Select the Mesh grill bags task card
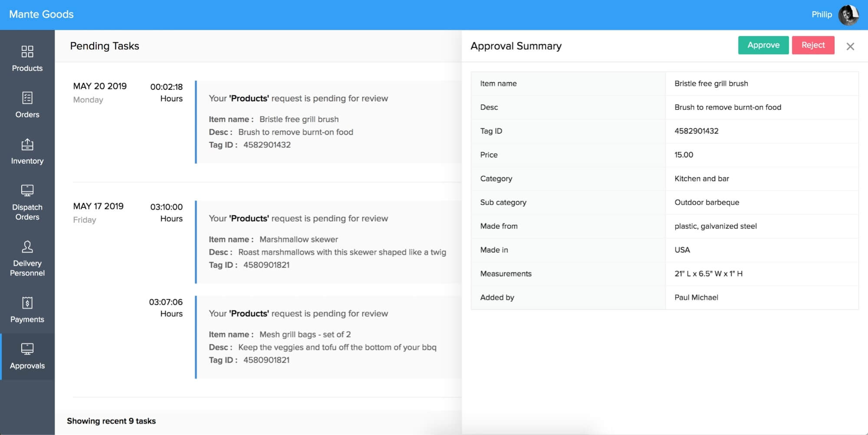The image size is (868, 435). point(328,337)
